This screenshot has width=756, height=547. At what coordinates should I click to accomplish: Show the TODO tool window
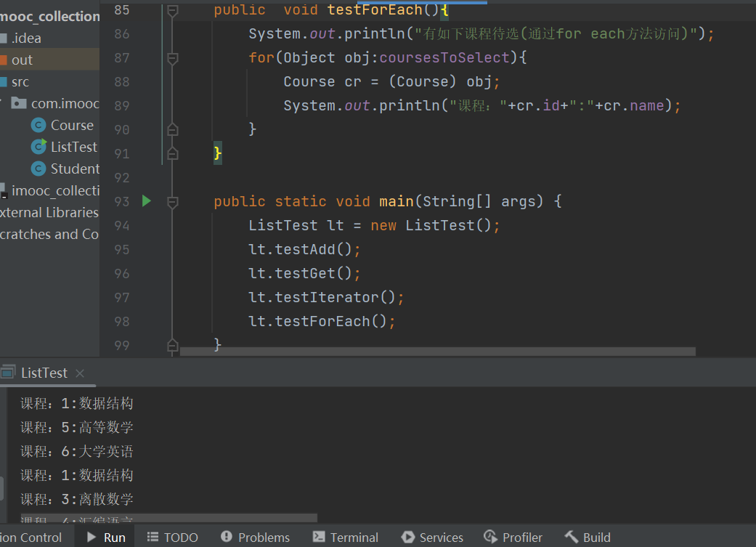(173, 538)
